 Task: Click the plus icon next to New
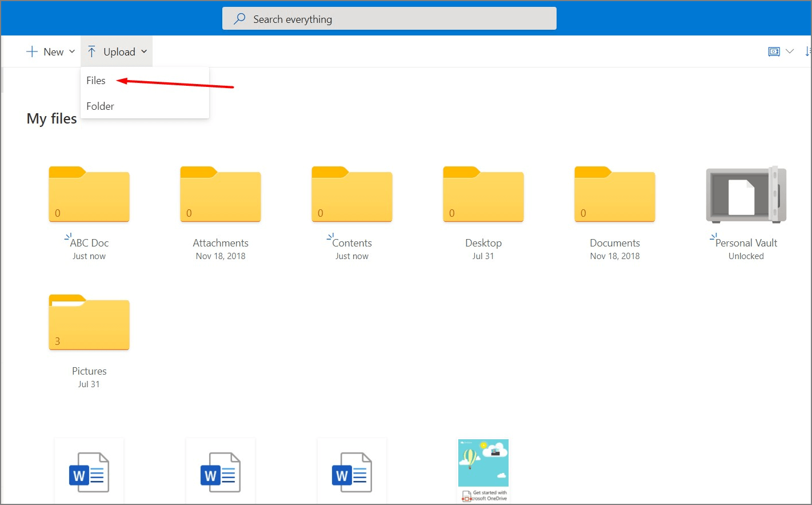31,51
